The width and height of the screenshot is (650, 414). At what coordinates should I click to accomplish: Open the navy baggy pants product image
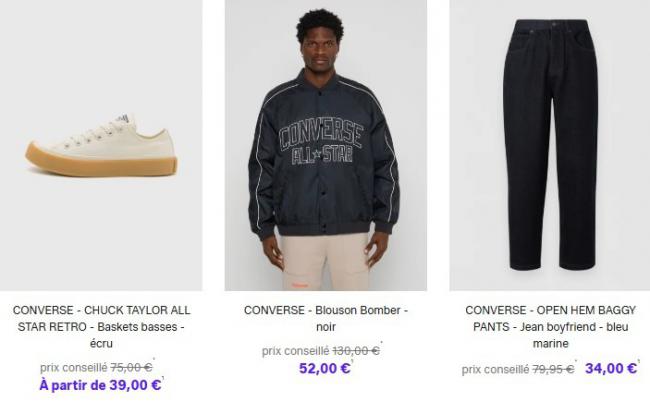tap(550, 145)
